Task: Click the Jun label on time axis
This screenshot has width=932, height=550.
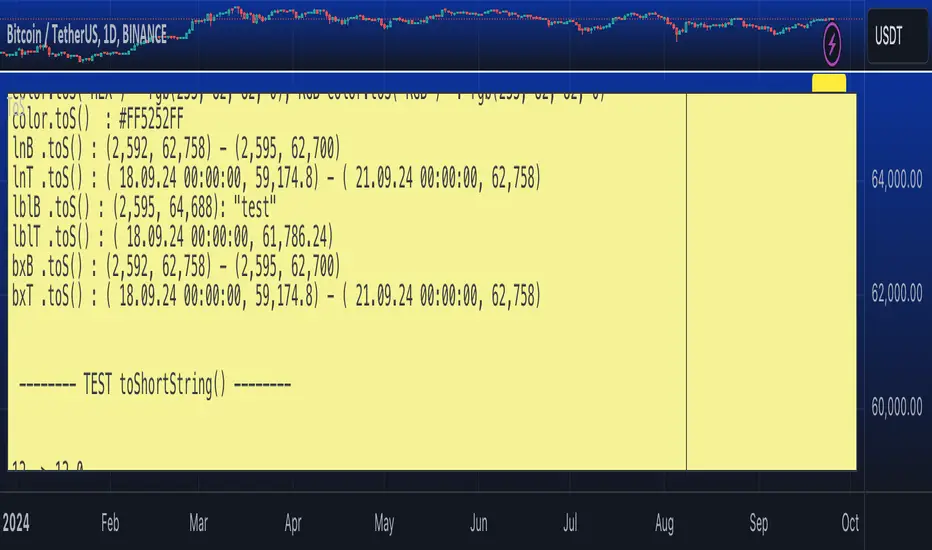Action: click(x=478, y=523)
